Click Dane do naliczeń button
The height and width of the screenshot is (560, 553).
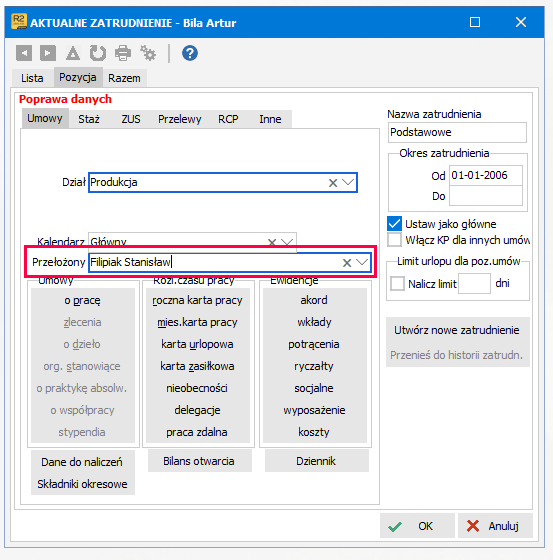coord(82,462)
